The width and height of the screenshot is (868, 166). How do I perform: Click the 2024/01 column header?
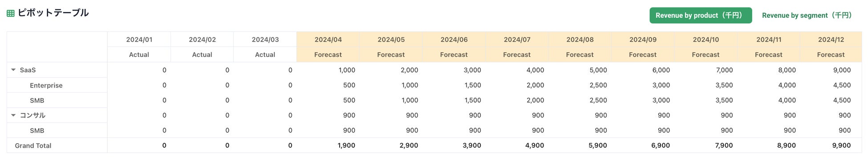139,39
